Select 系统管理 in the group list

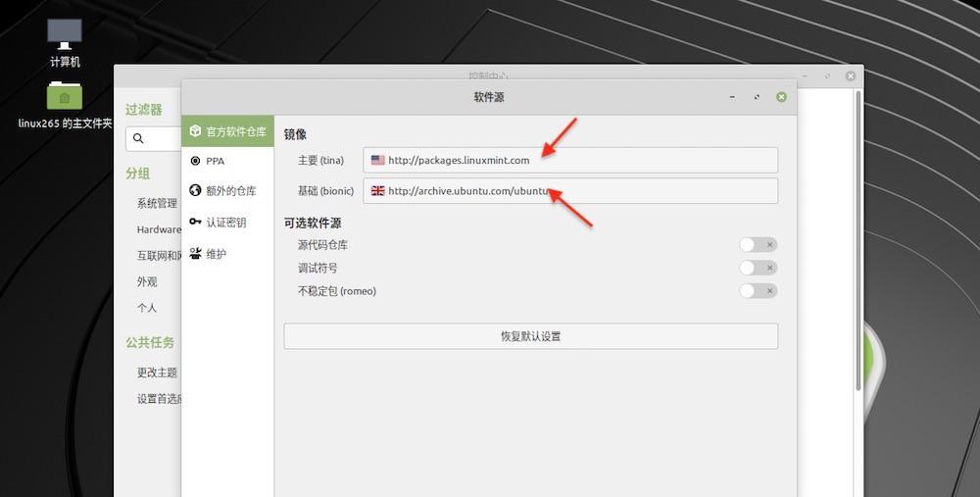coord(157,203)
